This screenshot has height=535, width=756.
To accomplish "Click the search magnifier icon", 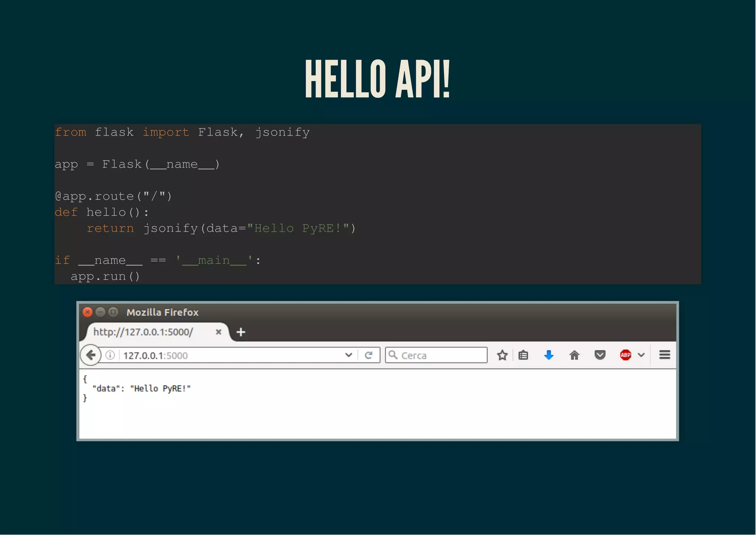I will 393,355.
